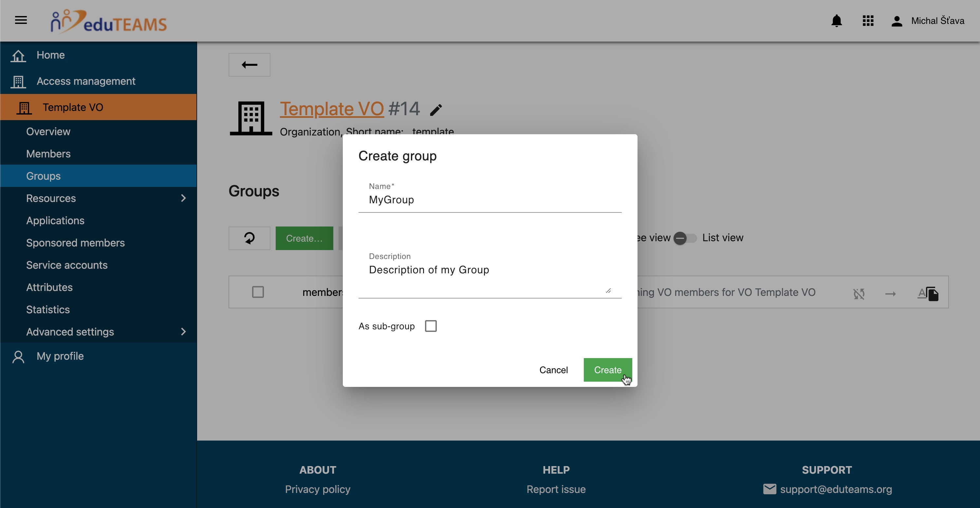This screenshot has width=980, height=508.
Task: Open Applications in the sidebar
Action: pos(99,221)
